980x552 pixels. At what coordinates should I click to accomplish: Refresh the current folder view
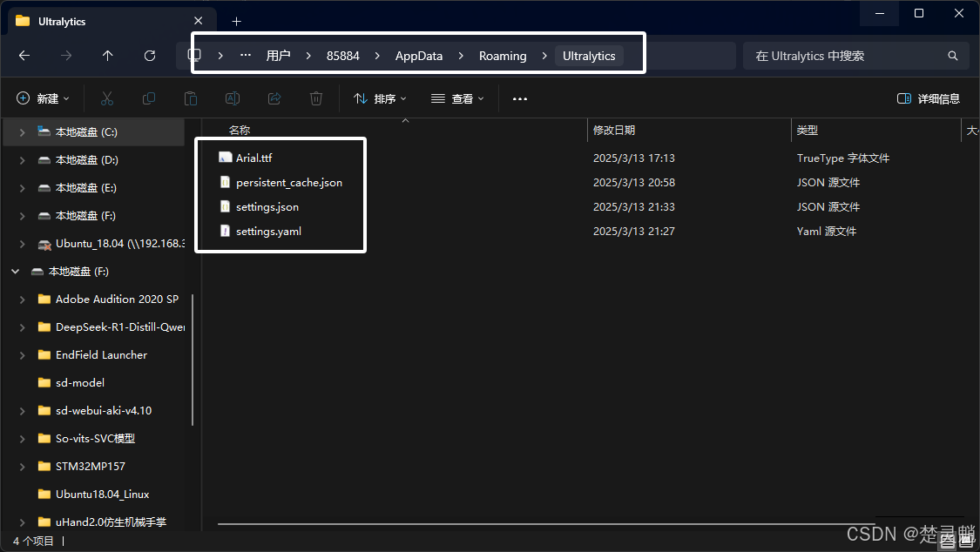149,56
